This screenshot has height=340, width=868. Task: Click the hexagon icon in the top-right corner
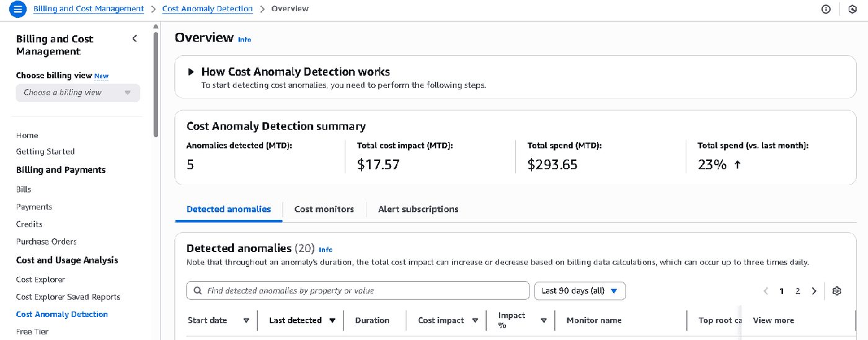(852, 9)
